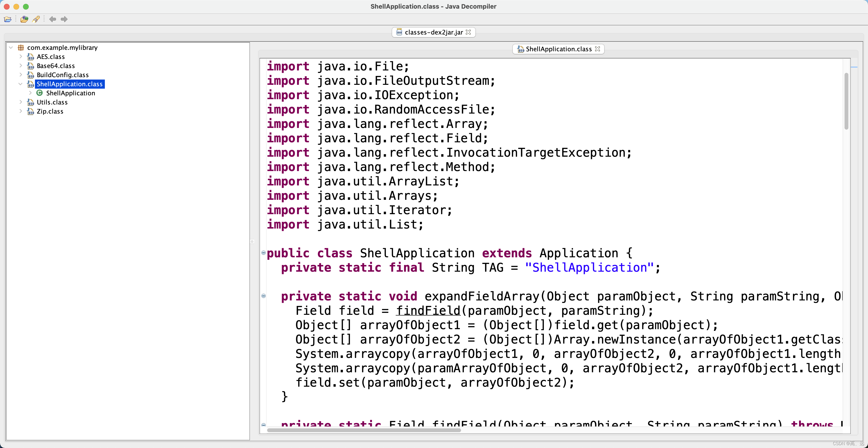Go forward with the right arrow icon
Image resolution: width=868 pixels, height=448 pixels.
[x=64, y=19]
